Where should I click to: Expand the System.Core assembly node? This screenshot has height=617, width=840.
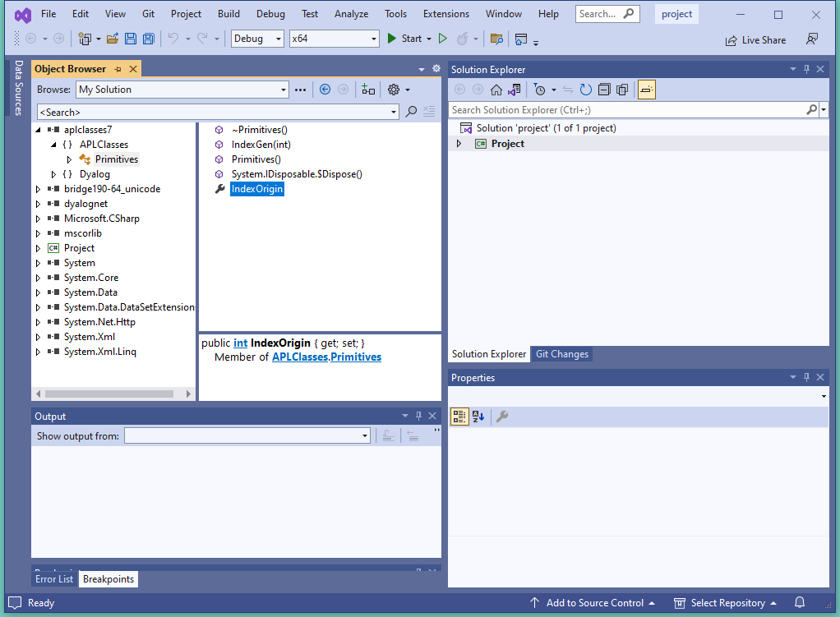[x=38, y=278]
